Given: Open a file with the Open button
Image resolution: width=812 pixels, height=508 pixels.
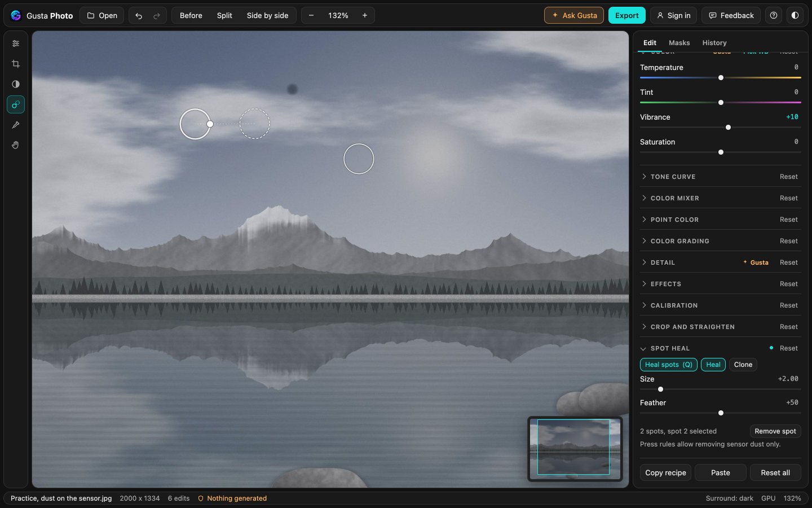Looking at the screenshot, I should click(x=102, y=16).
